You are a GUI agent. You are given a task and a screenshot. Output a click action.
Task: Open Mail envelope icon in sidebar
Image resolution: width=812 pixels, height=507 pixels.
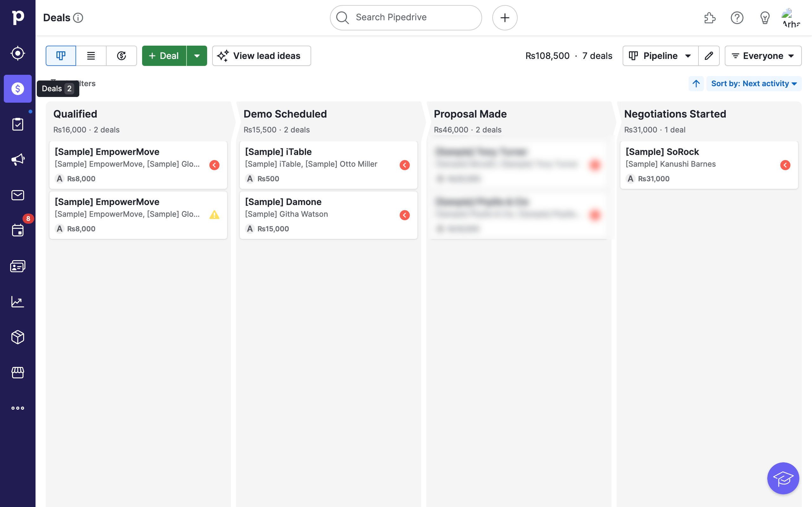tap(17, 195)
